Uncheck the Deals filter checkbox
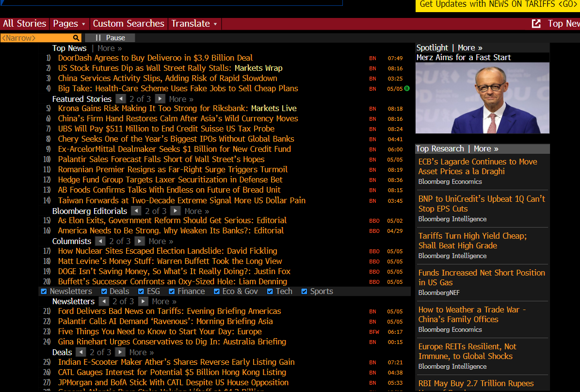 104,291
